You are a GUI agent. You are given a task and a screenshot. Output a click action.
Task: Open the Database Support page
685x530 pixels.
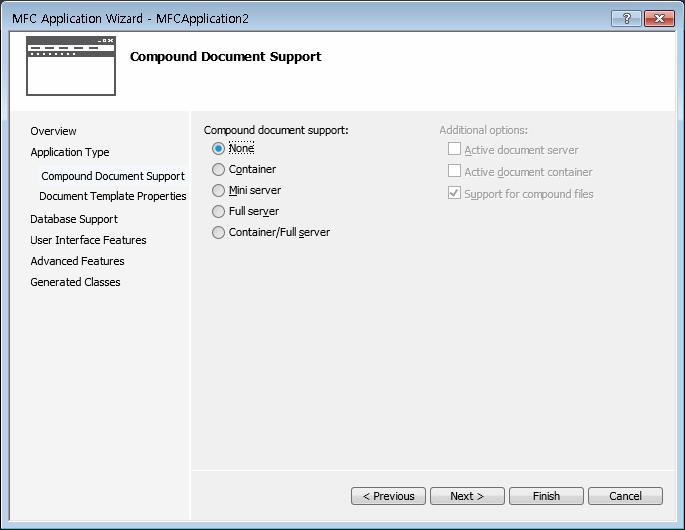tap(74, 219)
